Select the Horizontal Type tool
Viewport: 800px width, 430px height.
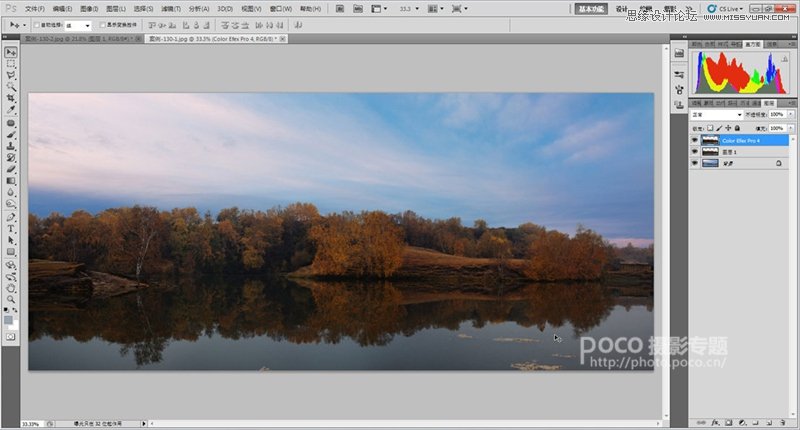pos(11,229)
